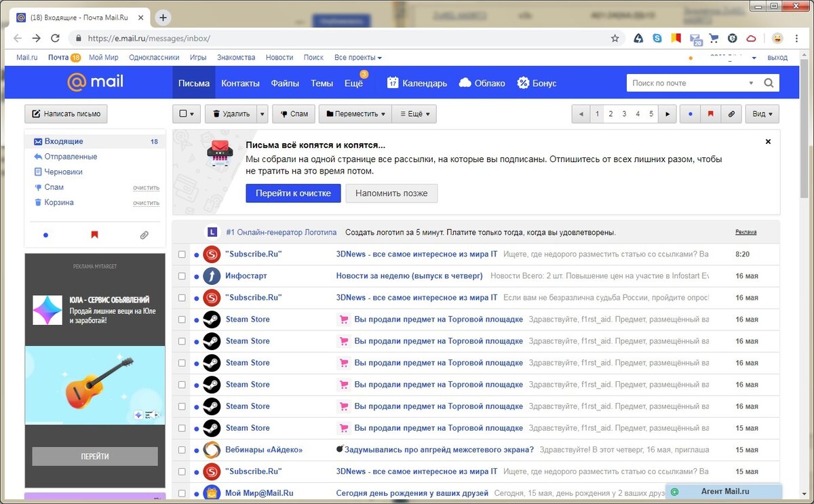Click sidebar paperclip attachments filter
Screen dimensions: 814x504
[144, 235]
